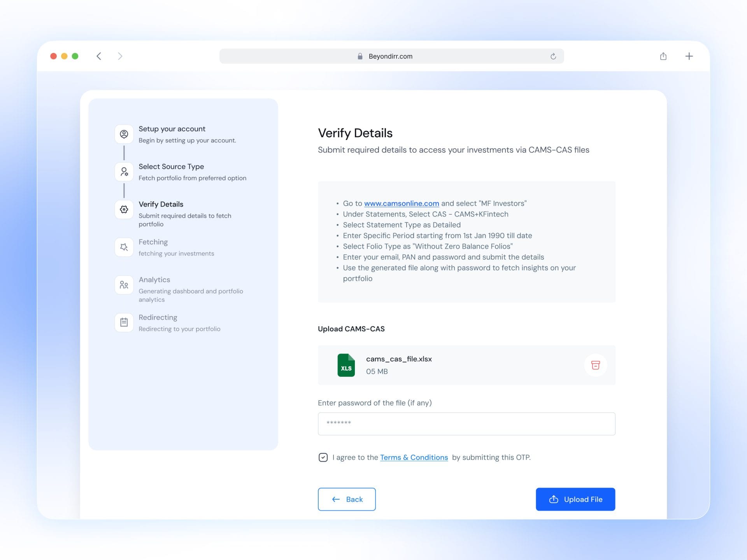The width and height of the screenshot is (747, 560).
Task: Click the Redirecting clipboard step icon
Action: click(x=124, y=322)
